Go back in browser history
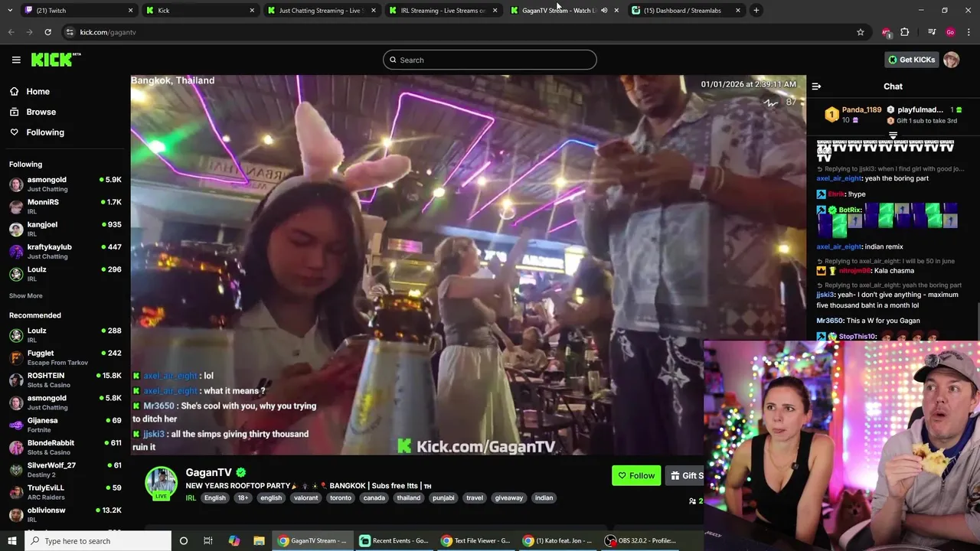 point(11,32)
